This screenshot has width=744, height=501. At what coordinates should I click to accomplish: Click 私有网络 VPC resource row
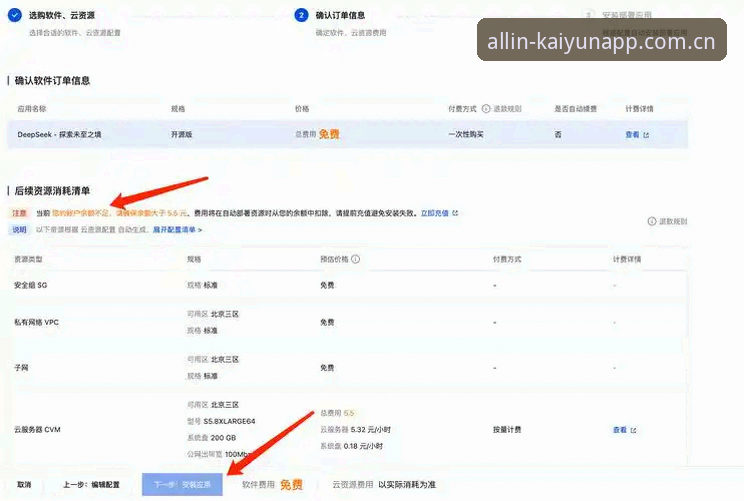tap(350, 322)
